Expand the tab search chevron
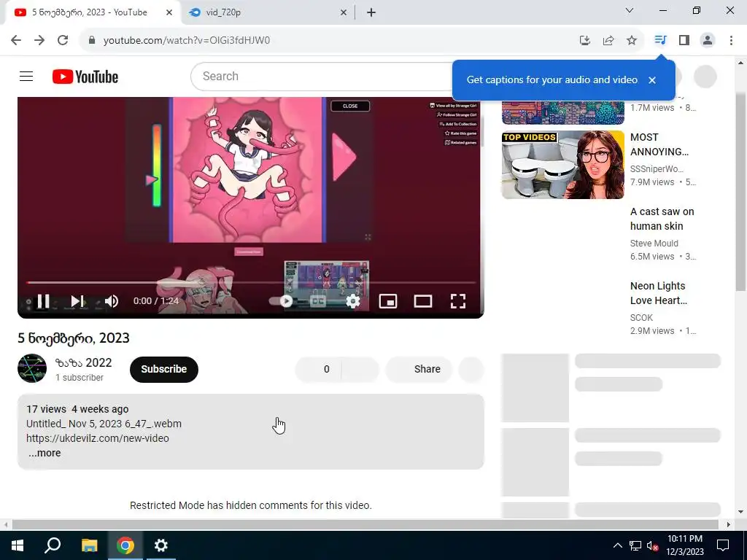Screen dimensions: 747x560 [x=630, y=10]
